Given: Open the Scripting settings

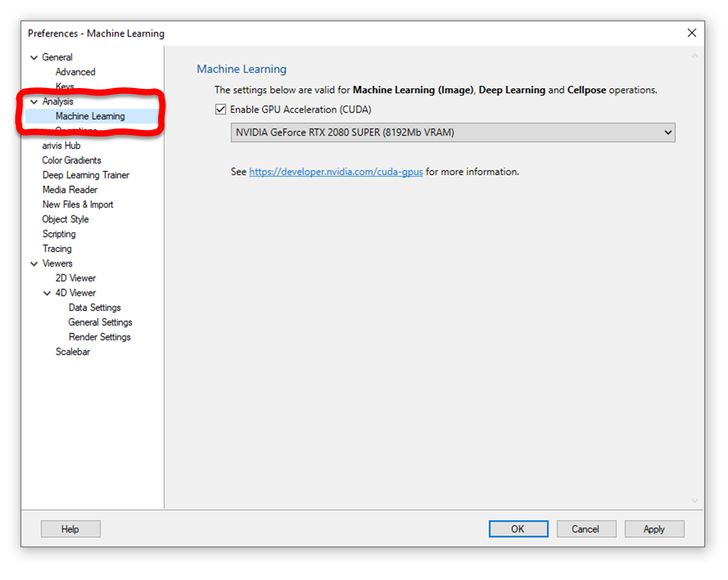Looking at the screenshot, I should point(59,234).
